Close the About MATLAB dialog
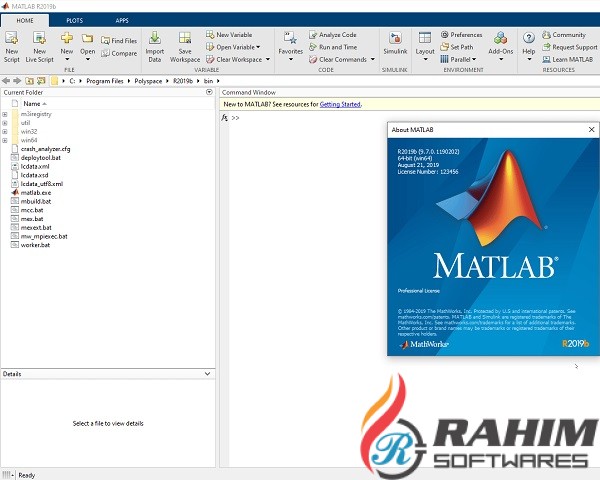 [591, 130]
